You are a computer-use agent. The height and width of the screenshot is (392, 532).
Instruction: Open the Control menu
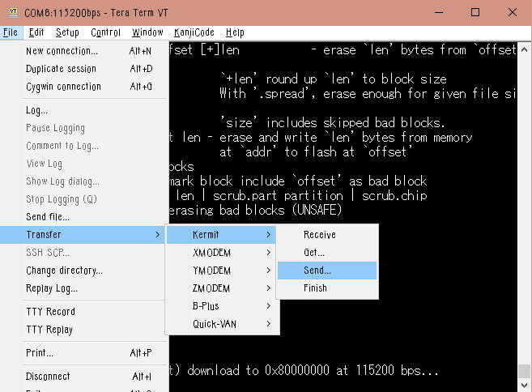pos(105,32)
